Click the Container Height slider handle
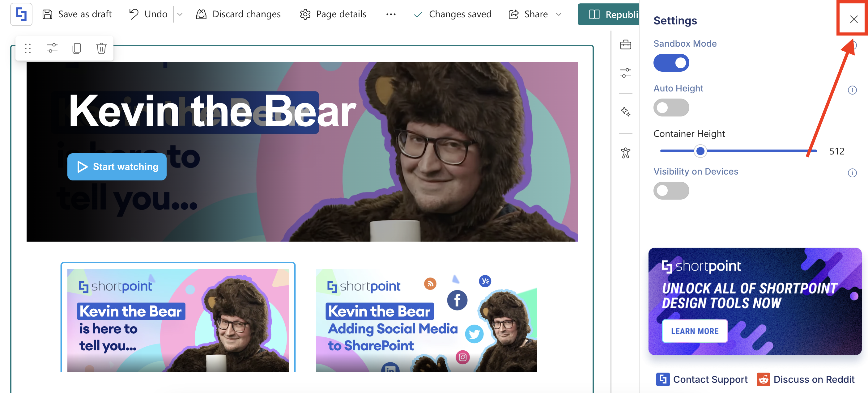Viewport: 868px width, 393px height. pyautogui.click(x=700, y=151)
